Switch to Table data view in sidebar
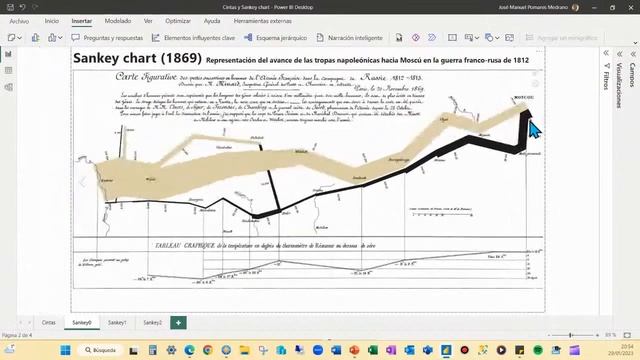 [9, 70]
